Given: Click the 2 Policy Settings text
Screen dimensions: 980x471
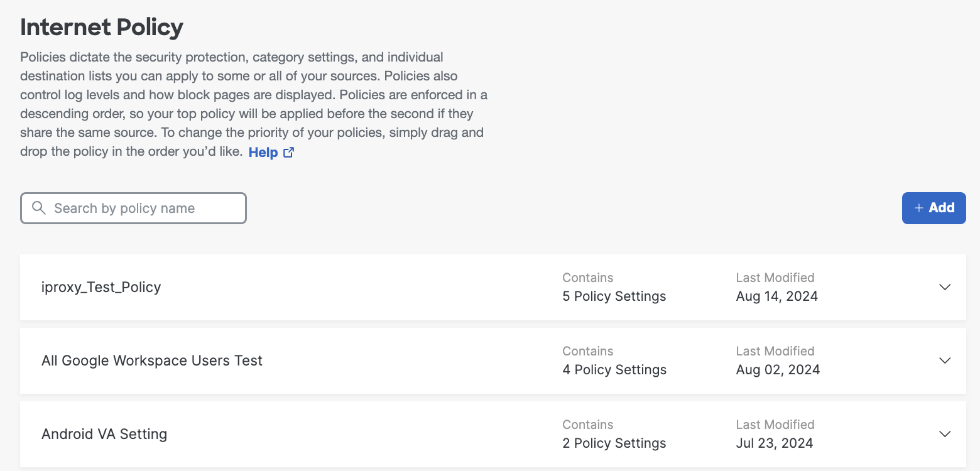Looking at the screenshot, I should click(x=614, y=443).
